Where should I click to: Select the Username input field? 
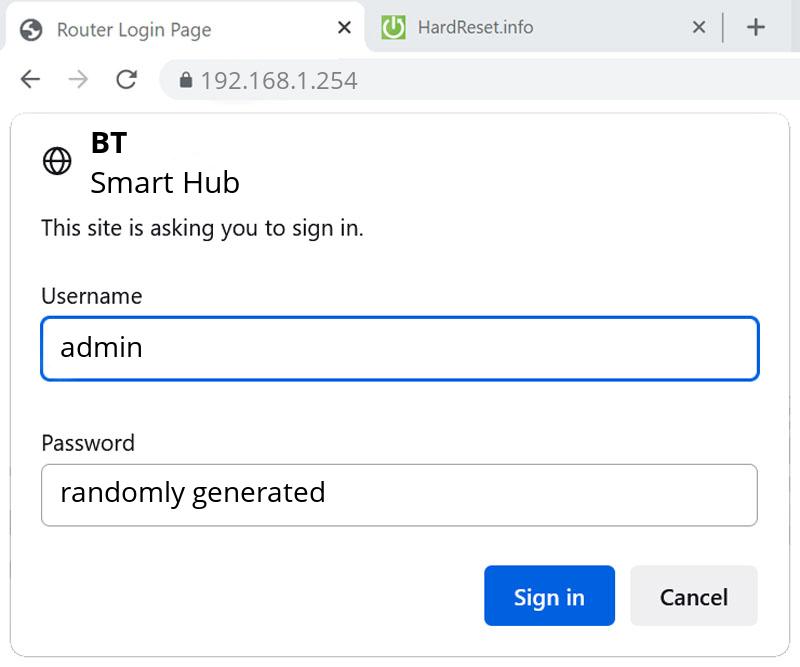pyautogui.click(x=400, y=348)
